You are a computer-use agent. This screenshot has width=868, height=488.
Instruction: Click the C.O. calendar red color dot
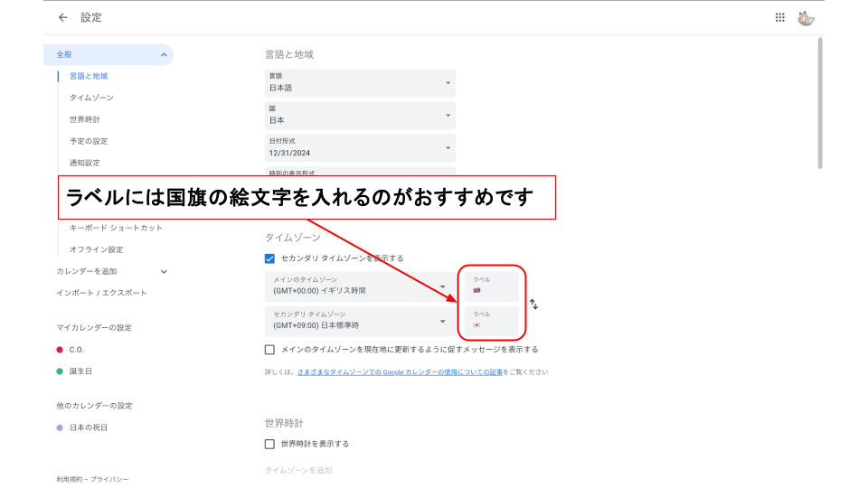[60, 350]
